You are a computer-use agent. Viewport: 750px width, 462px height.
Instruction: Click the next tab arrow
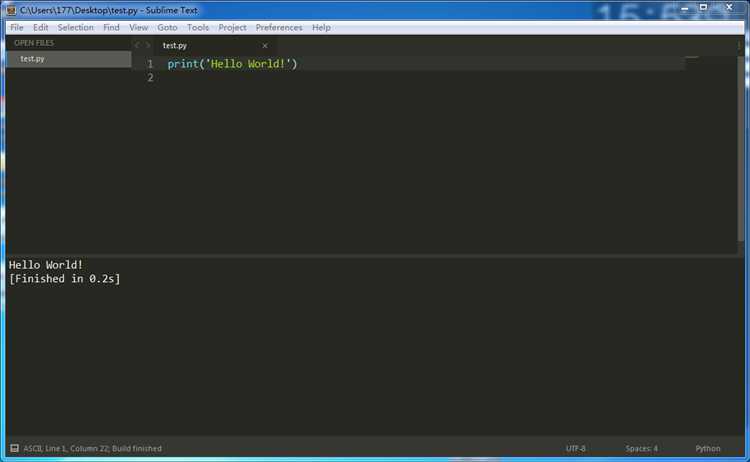(x=149, y=46)
